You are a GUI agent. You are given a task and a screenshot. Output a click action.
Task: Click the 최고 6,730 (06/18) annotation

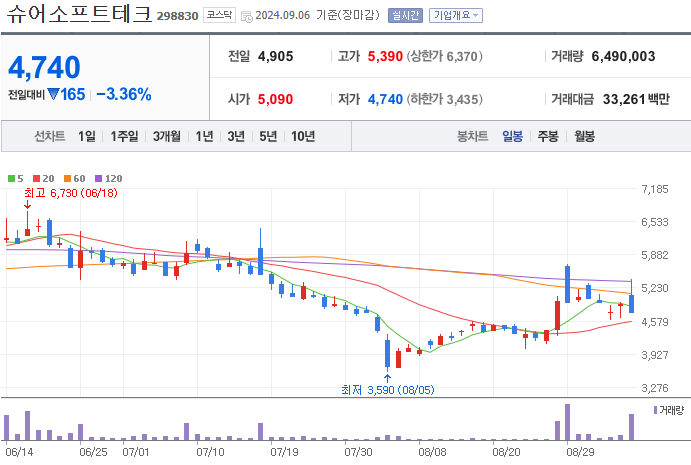[x=71, y=193]
